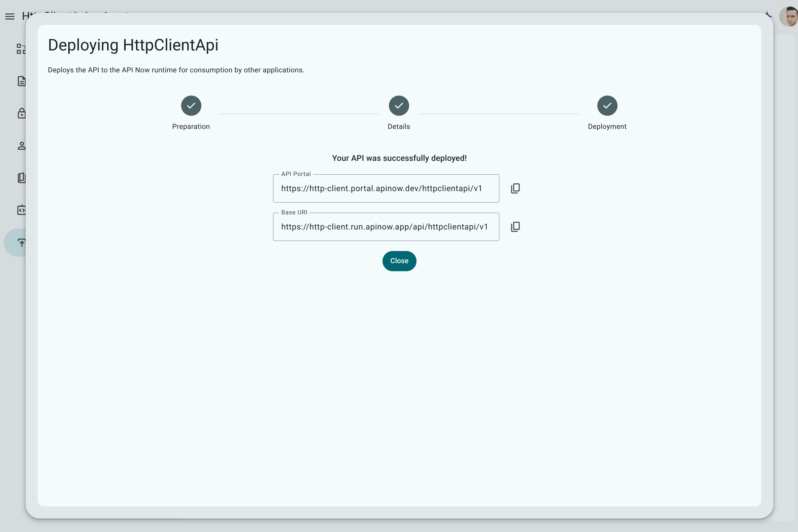The image size is (798, 532).
Task: Copy the Base URI to clipboard
Action: 515,227
